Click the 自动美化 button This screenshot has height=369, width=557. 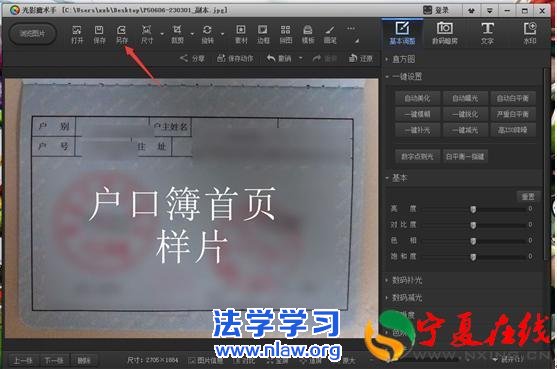[x=417, y=98]
